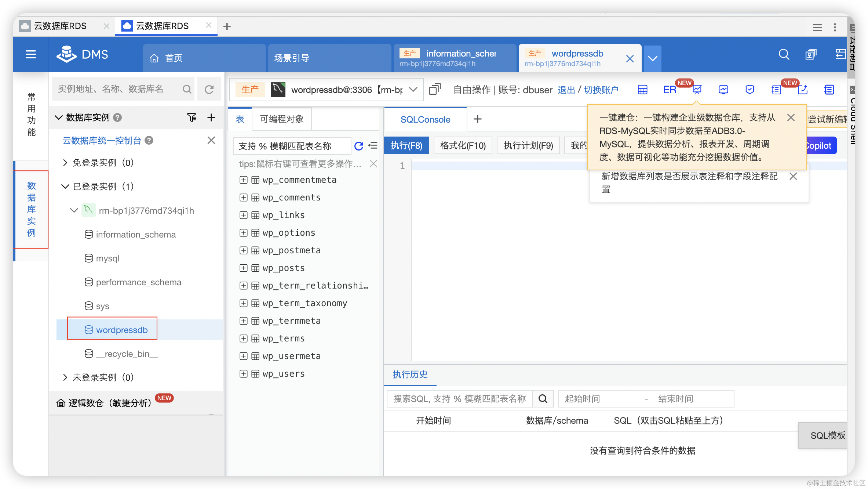Click 格式化(F10) button
868x489 pixels.
pyautogui.click(x=463, y=146)
